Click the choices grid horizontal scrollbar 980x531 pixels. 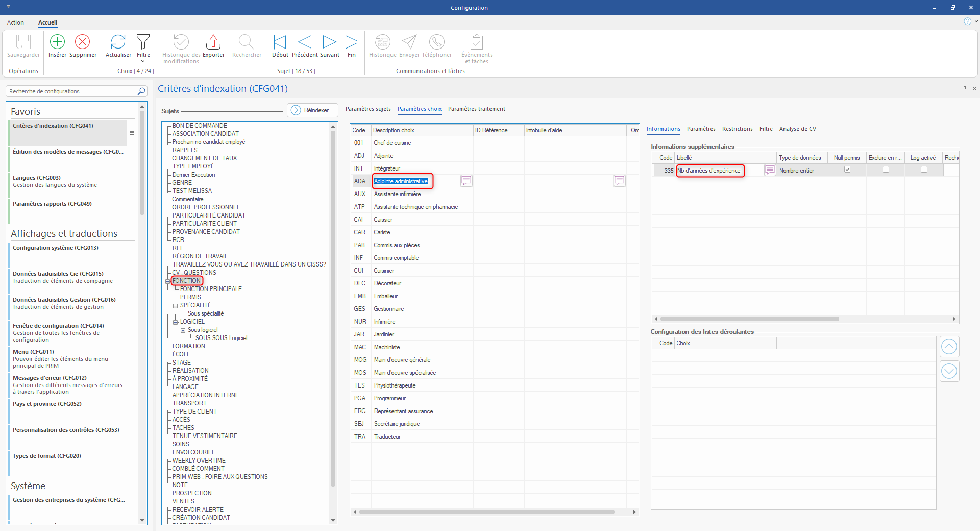(486, 512)
